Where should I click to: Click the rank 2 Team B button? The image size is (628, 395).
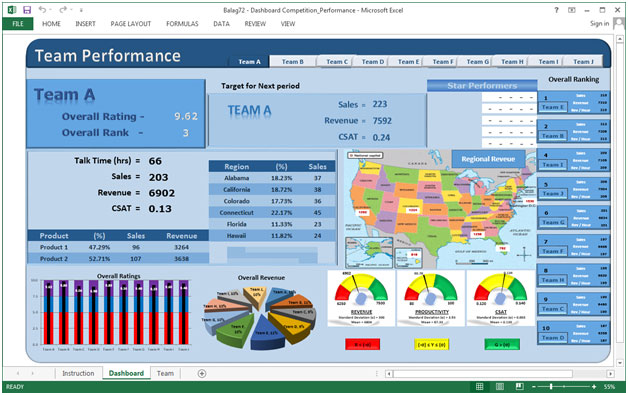553,136
